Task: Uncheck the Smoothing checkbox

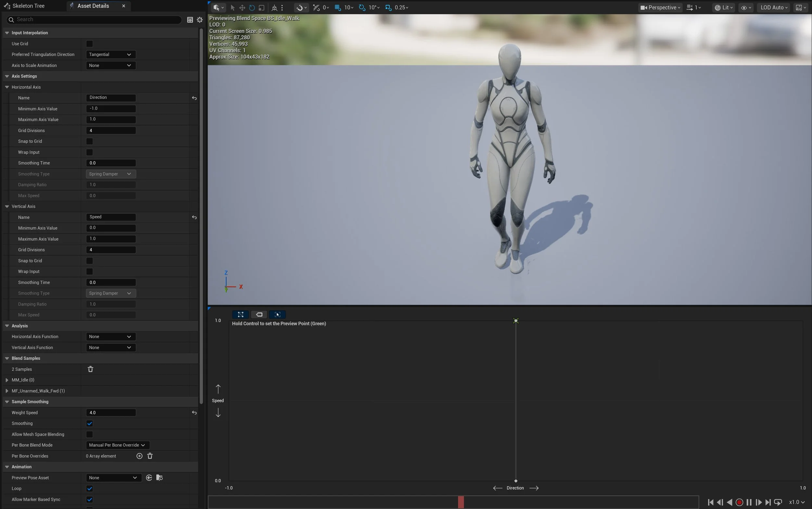Action: [89, 423]
